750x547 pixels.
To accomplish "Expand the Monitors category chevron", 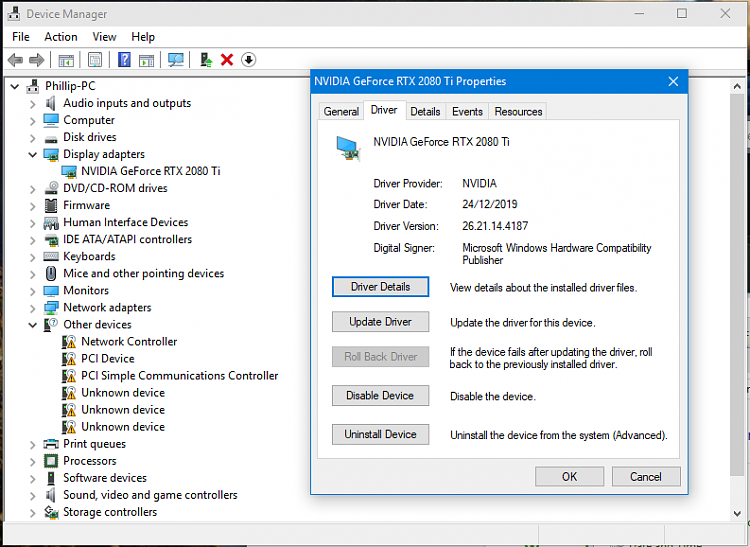I will click(33, 291).
